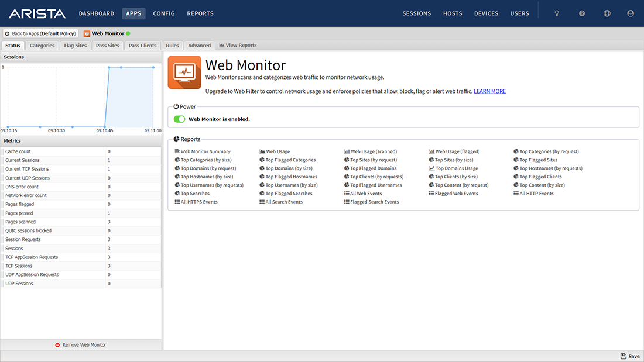This screenshot has height=362, width=644.
Task: Click the Save button
Action: 630,356
